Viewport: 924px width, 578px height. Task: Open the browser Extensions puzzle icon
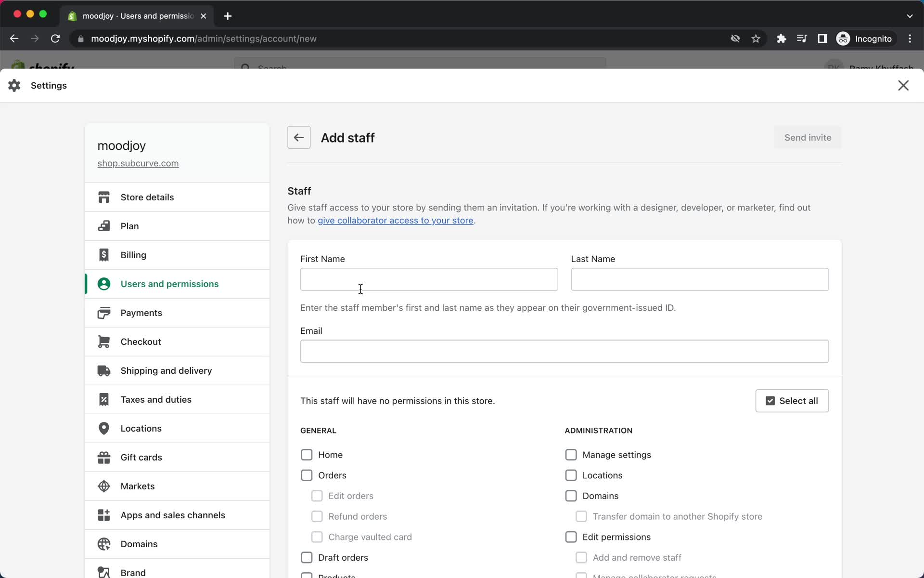(x=782, y=39)
